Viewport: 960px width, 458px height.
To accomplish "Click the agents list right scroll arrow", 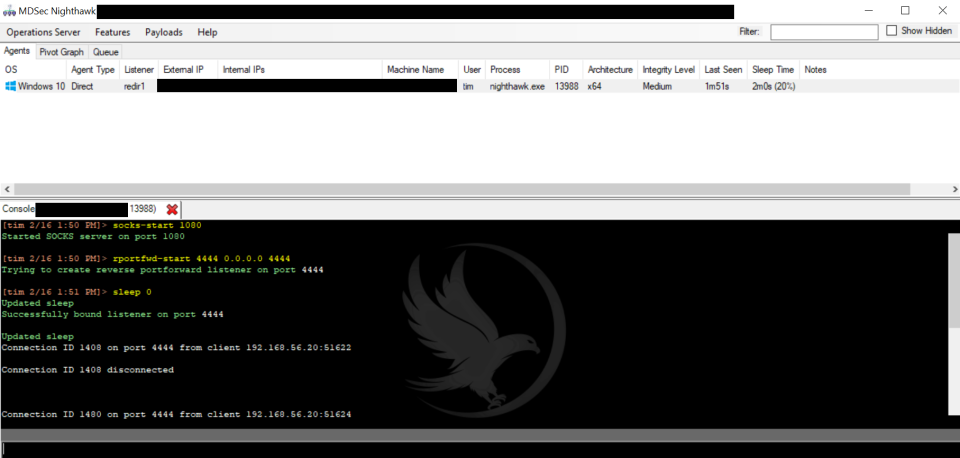I will (x=954, y=189).
